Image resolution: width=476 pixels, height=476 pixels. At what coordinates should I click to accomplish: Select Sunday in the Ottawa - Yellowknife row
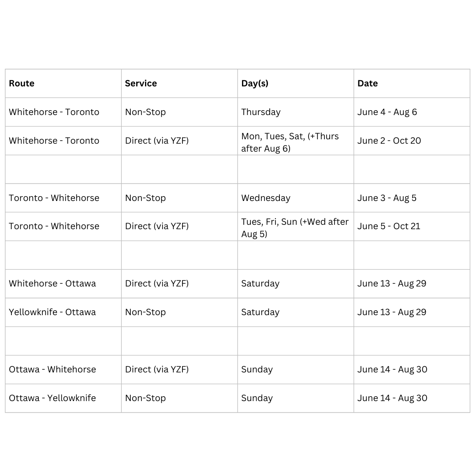(x=257, y=398)
